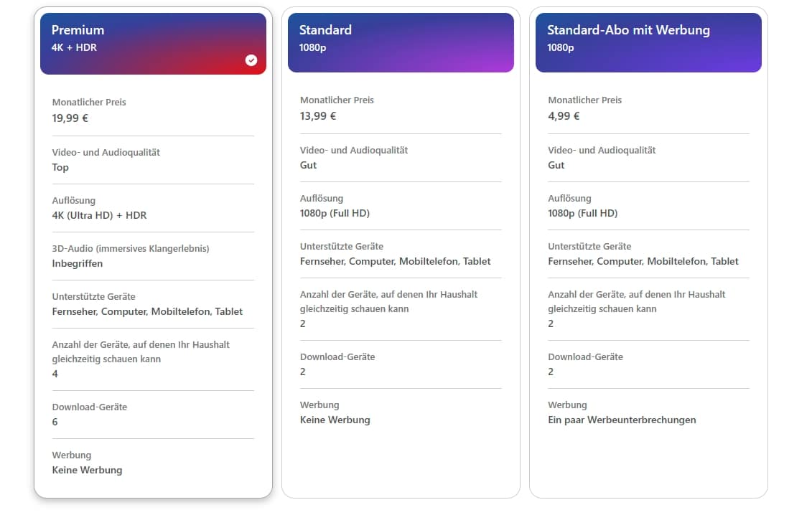Click the ad-supported plan price 4,99 €
Image resolution: width=812 pixels, height=515 pixels.
click(x=564, y=116)
